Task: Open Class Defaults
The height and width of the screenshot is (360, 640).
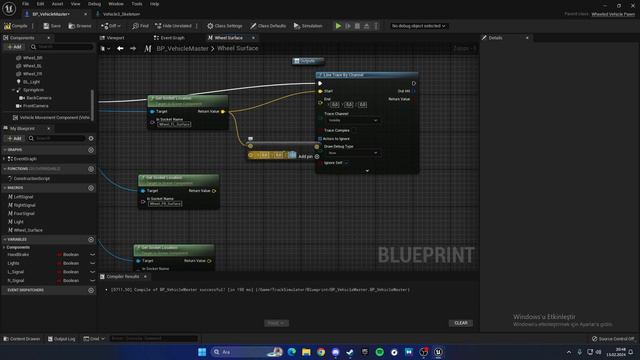Action: [268, 26]
